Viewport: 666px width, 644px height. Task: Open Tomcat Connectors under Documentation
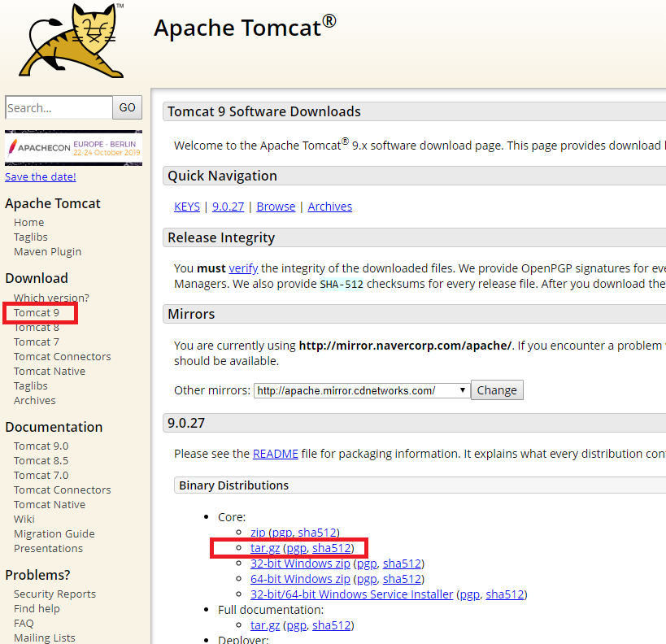click(x=63, y=490)
